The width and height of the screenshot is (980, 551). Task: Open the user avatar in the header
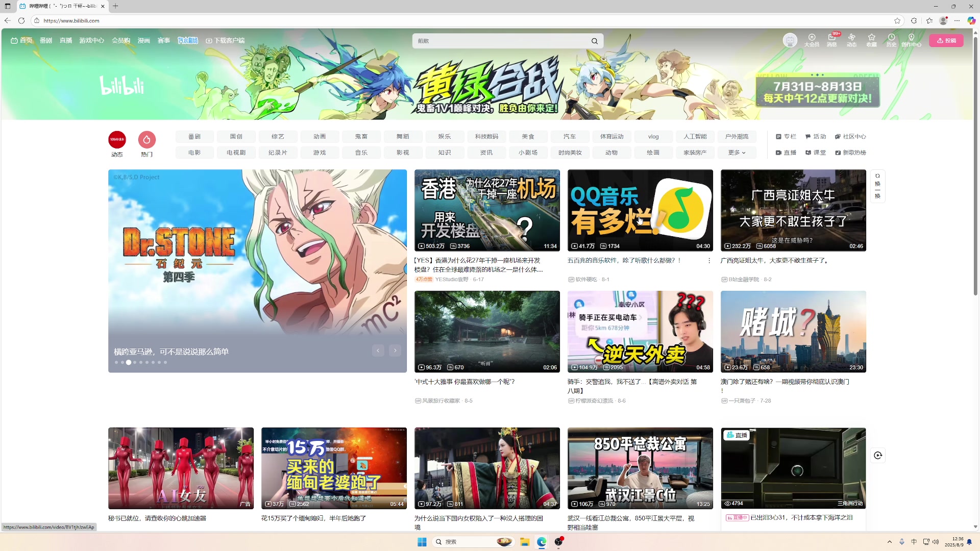pyautogui.click(x=790, y=40)
